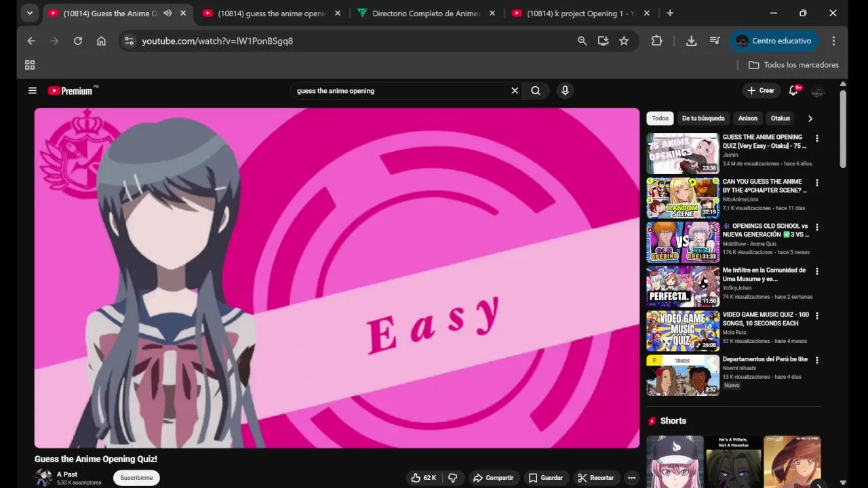Open a new browser tab
Image resolution: width=868 pixels, height=488 pixels.
[x=670, y=13]
